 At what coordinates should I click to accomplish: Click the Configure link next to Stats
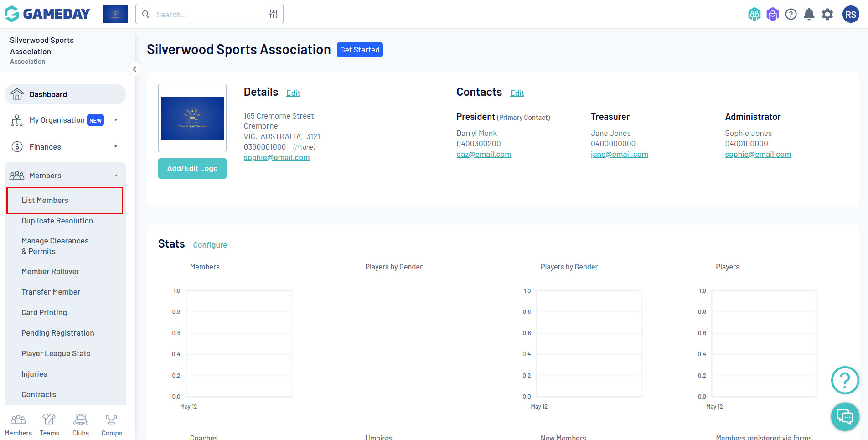pos(210,245)
